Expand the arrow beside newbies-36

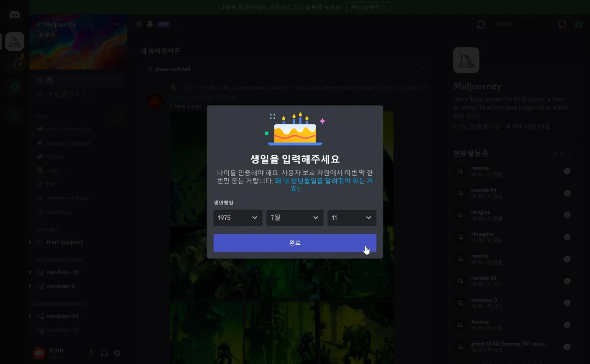(x=30, y=272)
